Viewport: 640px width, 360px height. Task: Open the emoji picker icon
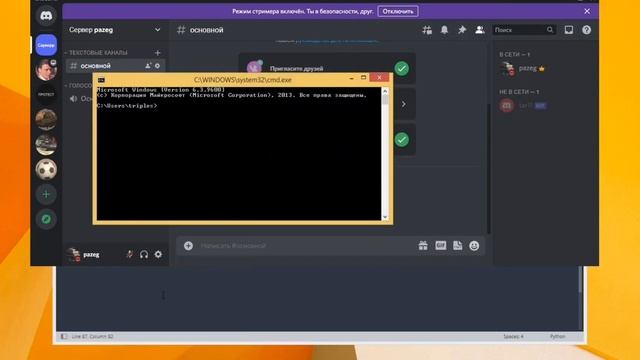point(474,246)
